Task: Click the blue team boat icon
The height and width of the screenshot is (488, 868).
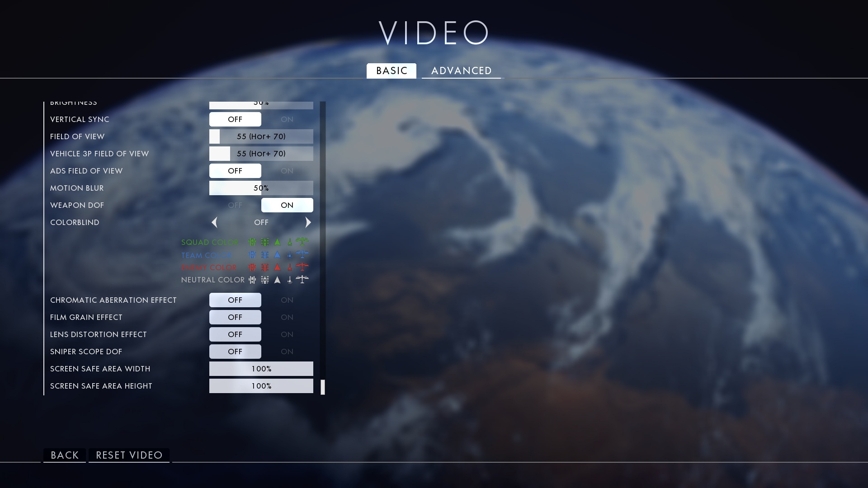Action: [x=290, y=255]
